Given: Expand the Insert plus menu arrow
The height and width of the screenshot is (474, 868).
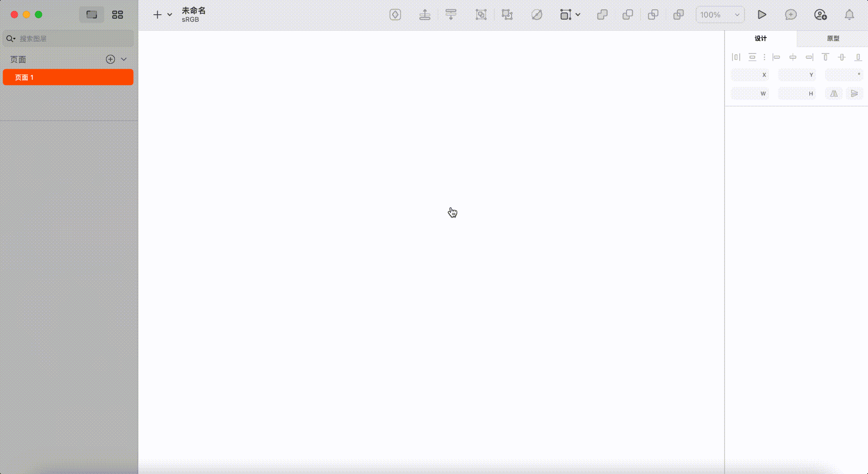Looking at the screenshot, I should [x=170, y=15].
